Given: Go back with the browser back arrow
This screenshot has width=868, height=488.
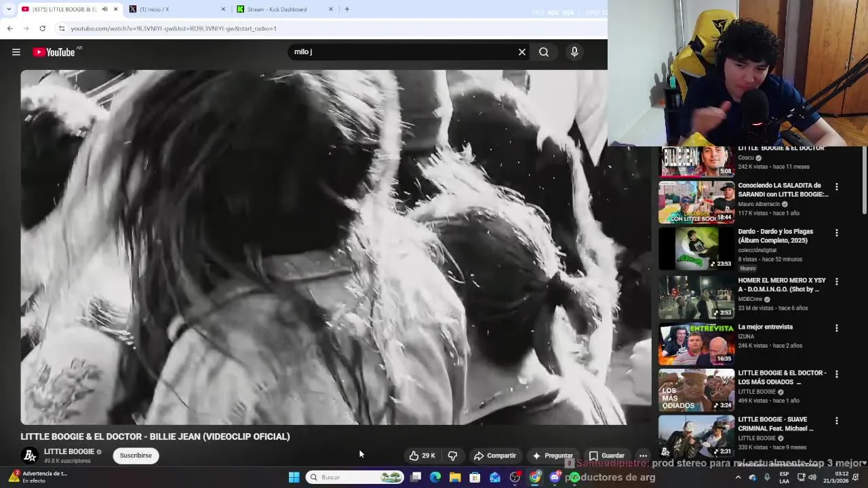Looking at the screenshot, I should pos(9,28).
